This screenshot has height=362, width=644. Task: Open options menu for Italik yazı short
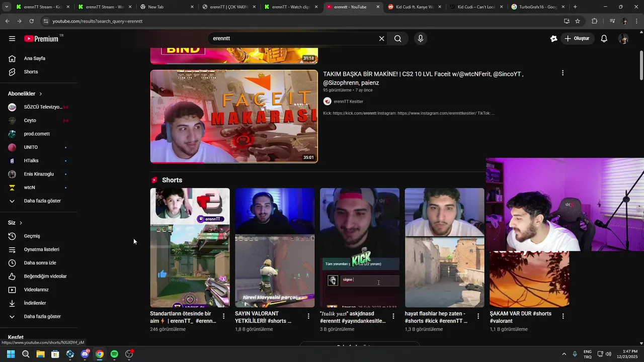pyautogui.click(x=393, y=316)
